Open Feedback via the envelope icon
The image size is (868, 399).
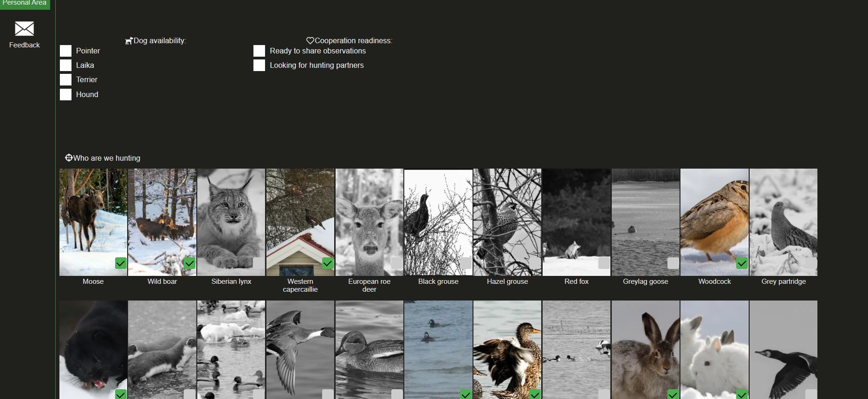(24, 29)
